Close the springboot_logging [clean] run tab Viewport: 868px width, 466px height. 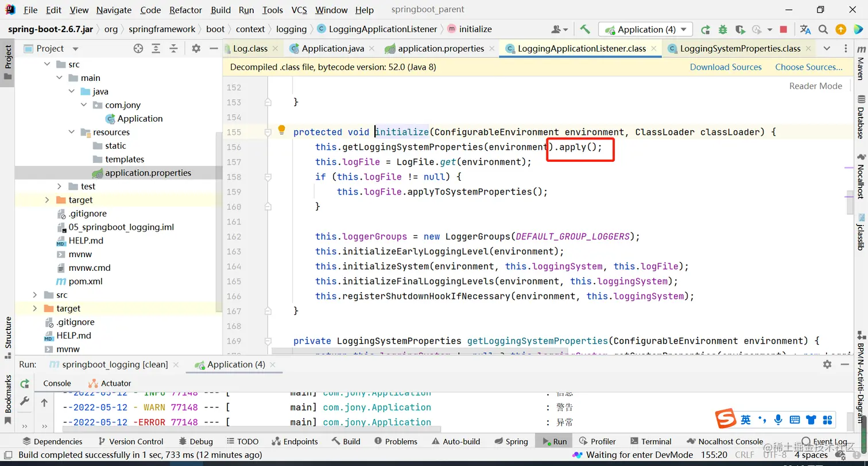pyautogui.click(x=175, y=364)
